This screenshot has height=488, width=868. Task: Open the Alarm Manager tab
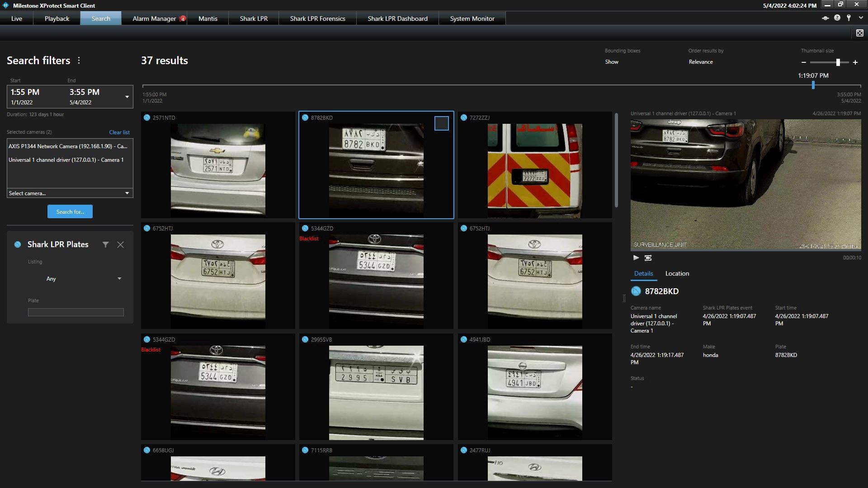coord(154,19)
